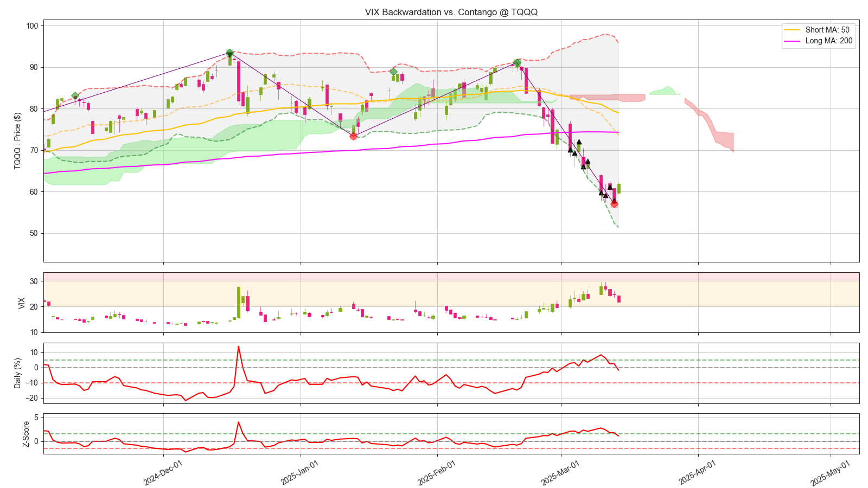Click the green diamond marker at late-February peak
Screen dimensions: 868x488
tap(517, 63)
